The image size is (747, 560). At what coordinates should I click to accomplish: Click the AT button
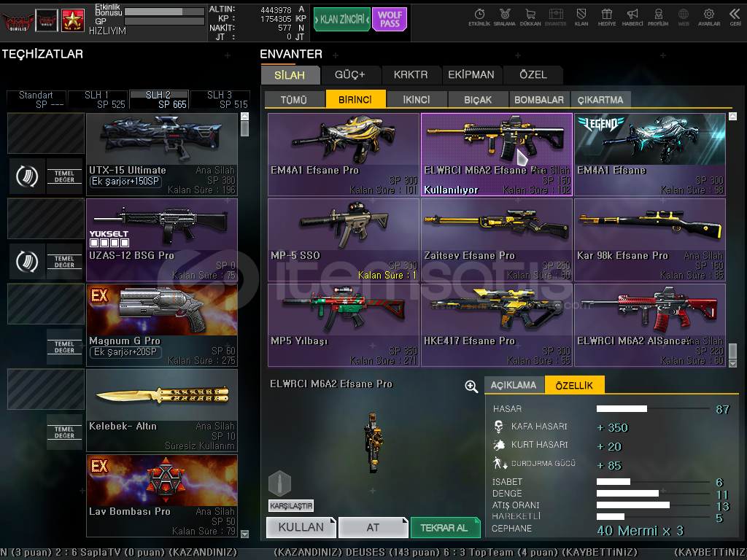point(373,527)
